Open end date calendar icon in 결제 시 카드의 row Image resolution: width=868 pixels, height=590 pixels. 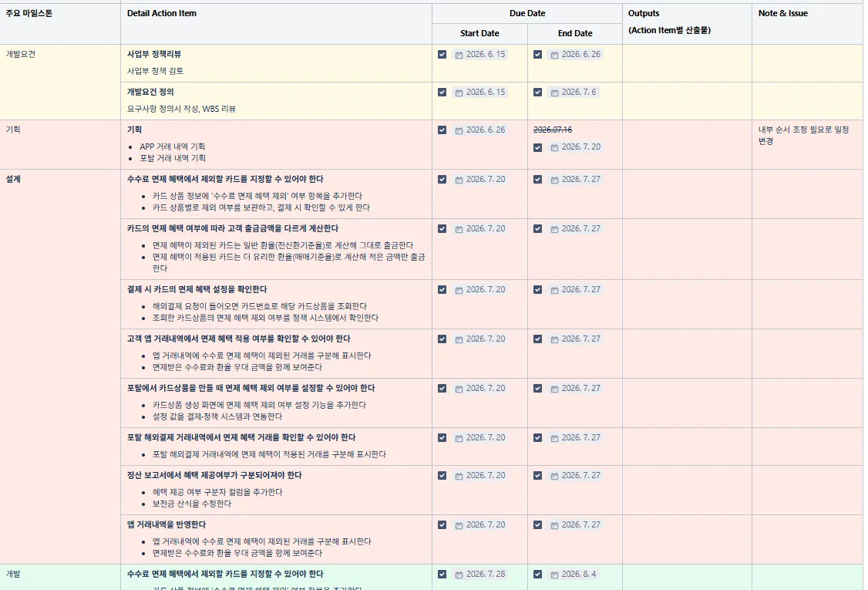tap(554, 290)
